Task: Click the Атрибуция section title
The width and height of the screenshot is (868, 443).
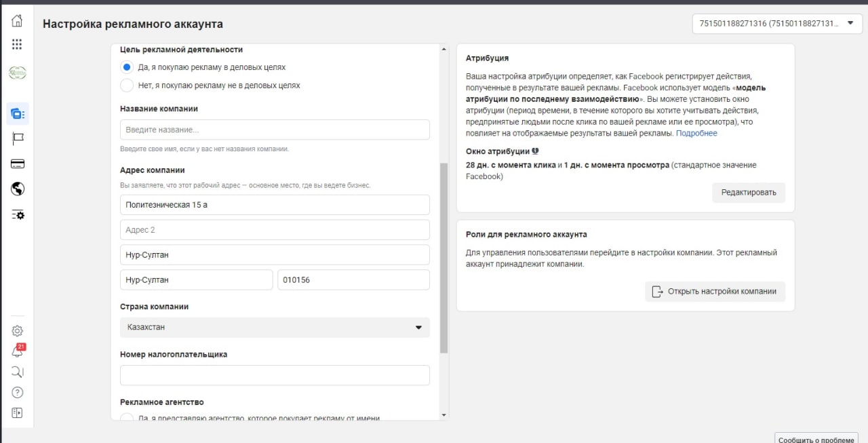Action: [487, 58]
